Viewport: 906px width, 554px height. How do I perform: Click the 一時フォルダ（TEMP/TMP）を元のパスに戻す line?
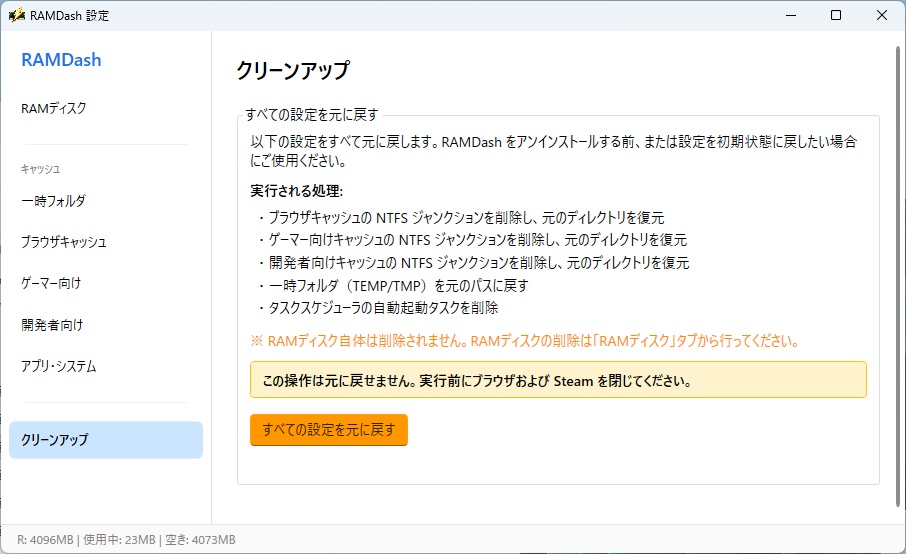click(393, 285)
